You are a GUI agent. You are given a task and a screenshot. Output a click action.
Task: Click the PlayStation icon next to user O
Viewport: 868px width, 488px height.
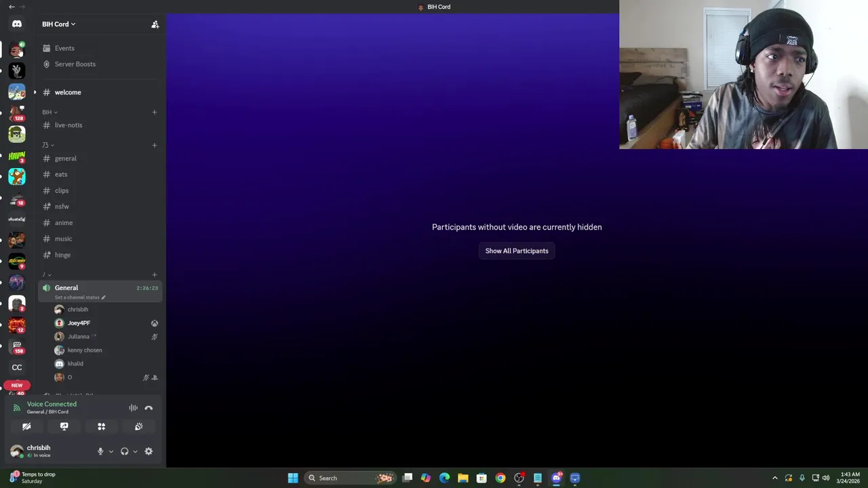pyautogui.click(x=155, y=378)
